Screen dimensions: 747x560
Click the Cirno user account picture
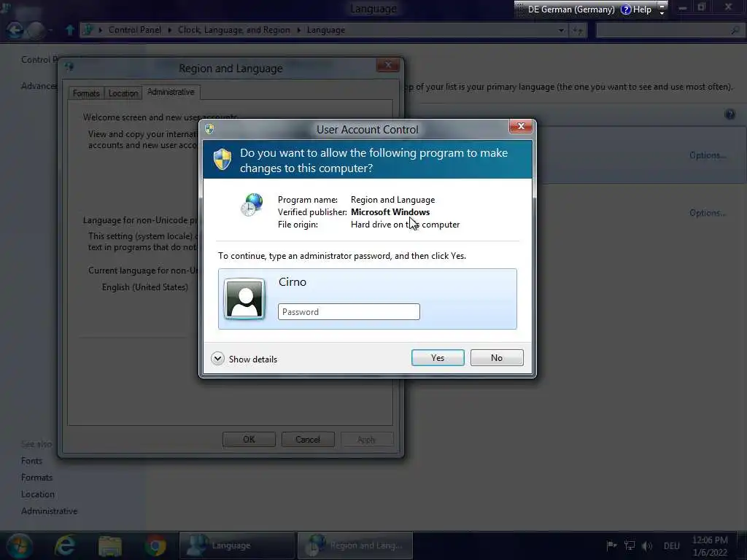[244, 298]
